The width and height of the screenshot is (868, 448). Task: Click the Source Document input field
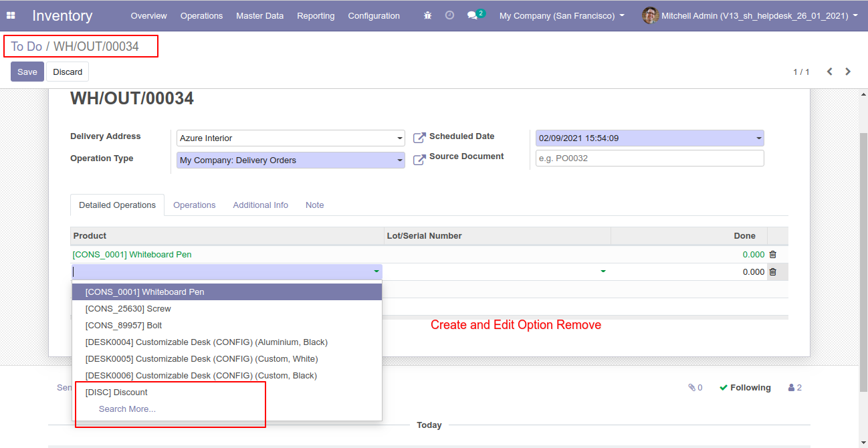tap(649, 158)
